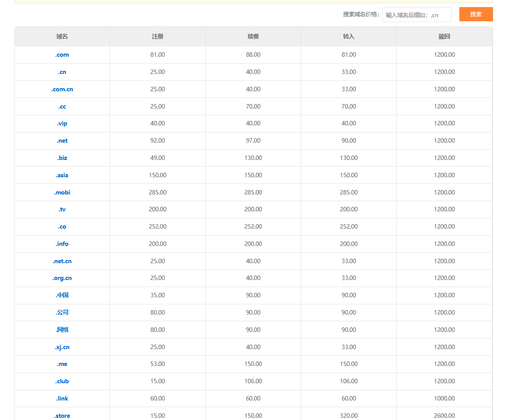Choose the .biz domain link
505x420 pixels.
[x=62, y=158]
